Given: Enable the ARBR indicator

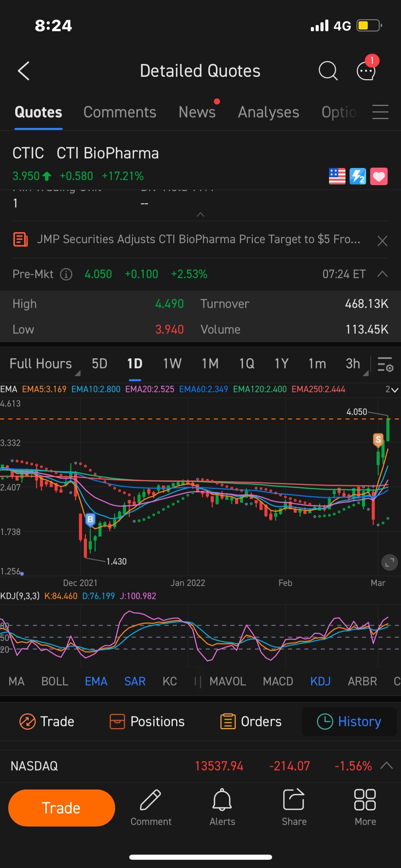Looking at the screenshot, I should pyautogui.click(x=362, y=681).
